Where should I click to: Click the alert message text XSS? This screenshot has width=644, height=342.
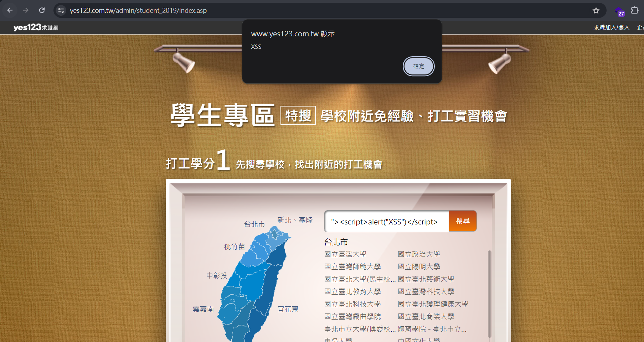tap(256, 47)
